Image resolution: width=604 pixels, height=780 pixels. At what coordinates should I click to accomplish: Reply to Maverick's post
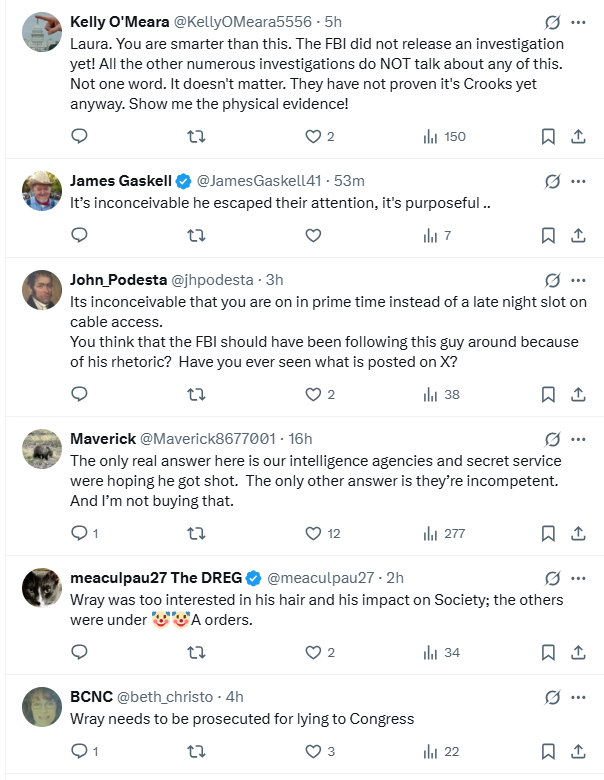pos(80,533)
